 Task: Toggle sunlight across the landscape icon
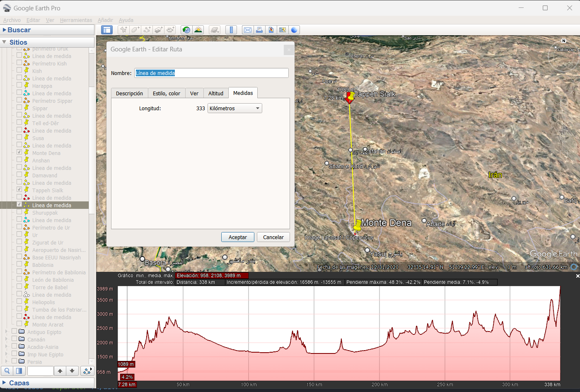198,30
